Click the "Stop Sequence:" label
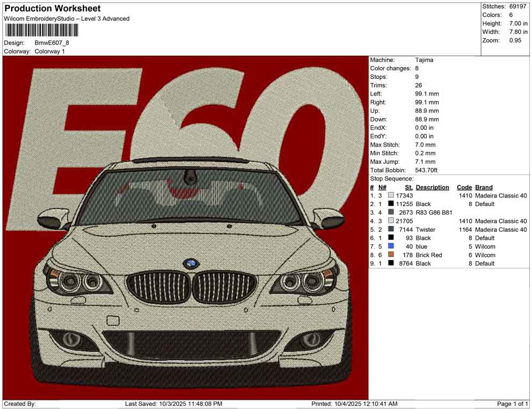 (392, 179)
